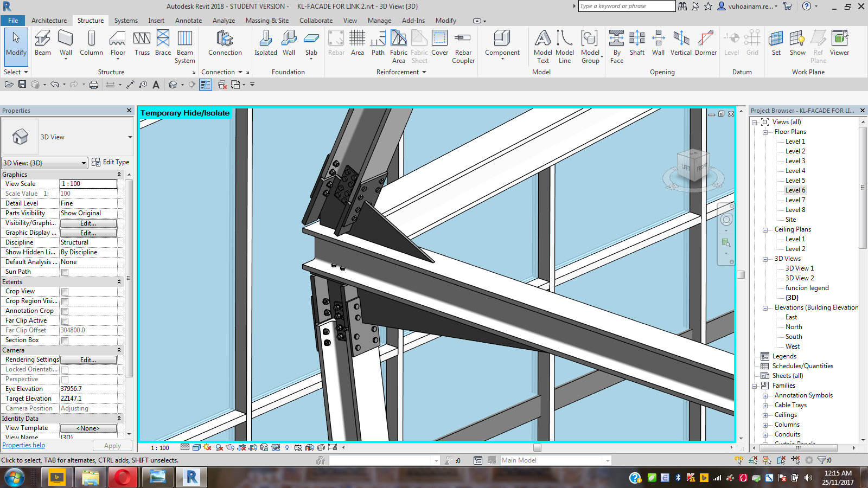Launch the work plane Viewer
Viewport: 868px width, 488px height.
[839, 43]
